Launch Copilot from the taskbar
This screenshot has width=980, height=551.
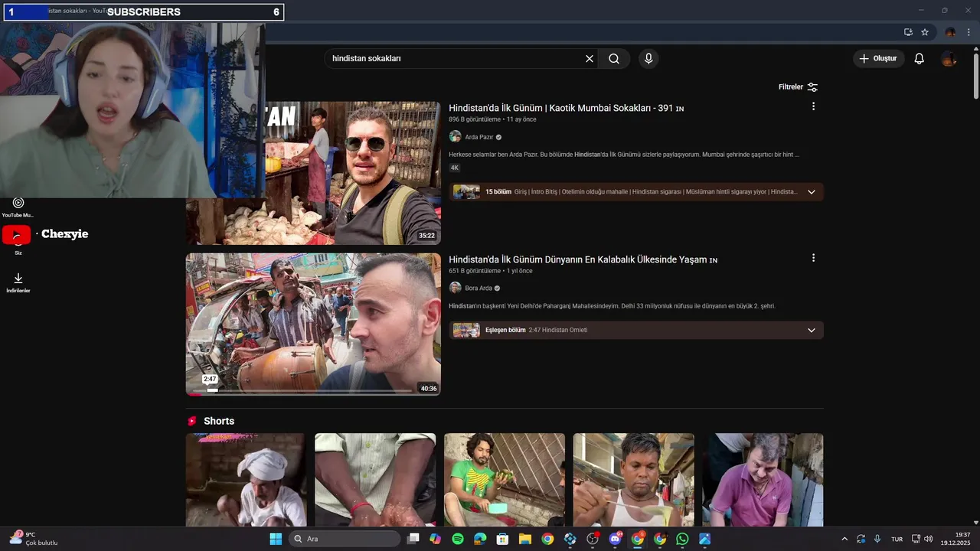pos(436,539)
